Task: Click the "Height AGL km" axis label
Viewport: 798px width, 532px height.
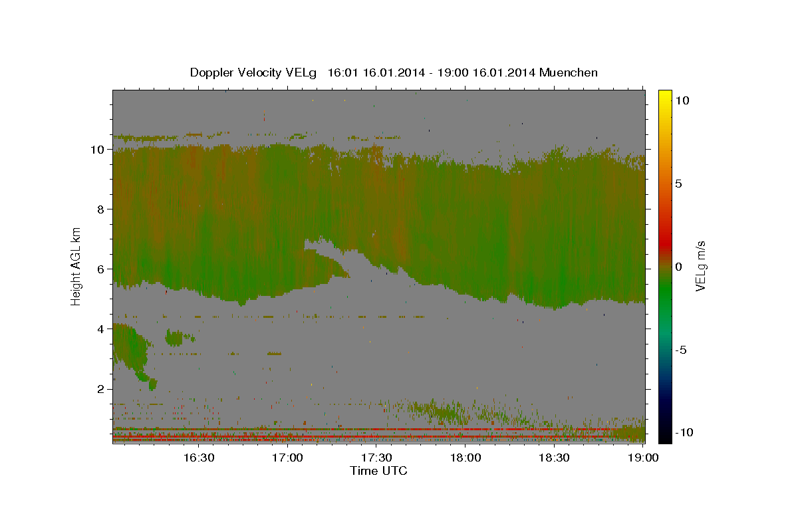Action: [76, 266]
